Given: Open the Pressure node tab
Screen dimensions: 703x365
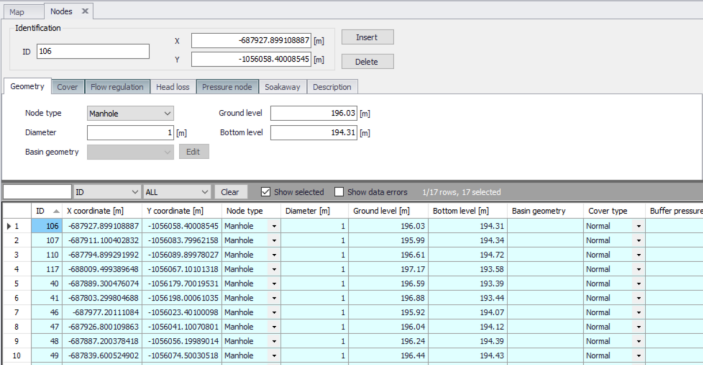Looking at the screenshot, I should [227, 87].
